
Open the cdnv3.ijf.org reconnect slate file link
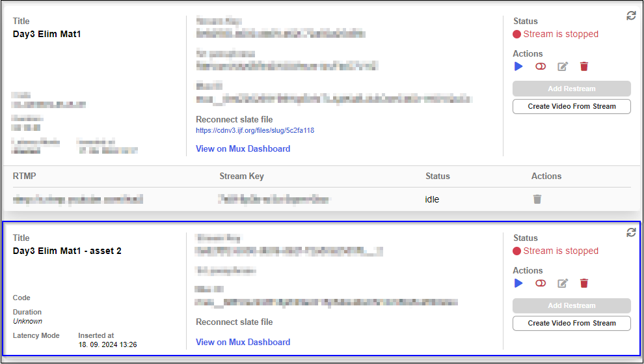coord(255,131)
